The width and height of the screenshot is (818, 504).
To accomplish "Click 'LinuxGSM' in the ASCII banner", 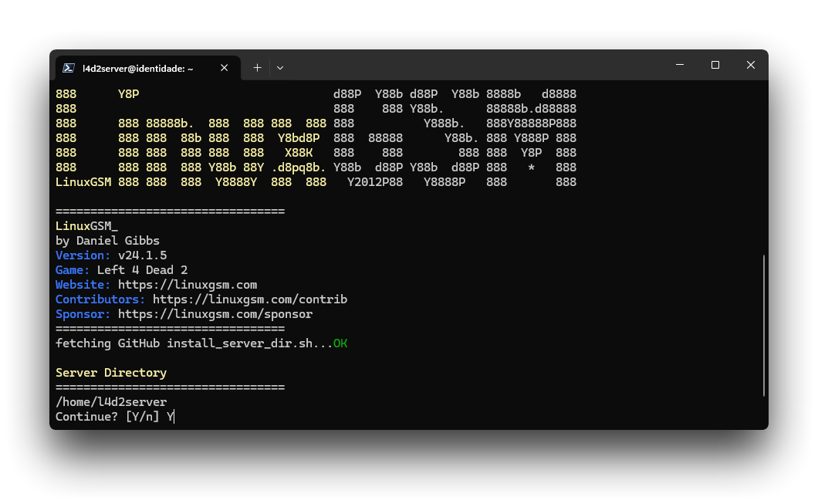I will 83,182.
